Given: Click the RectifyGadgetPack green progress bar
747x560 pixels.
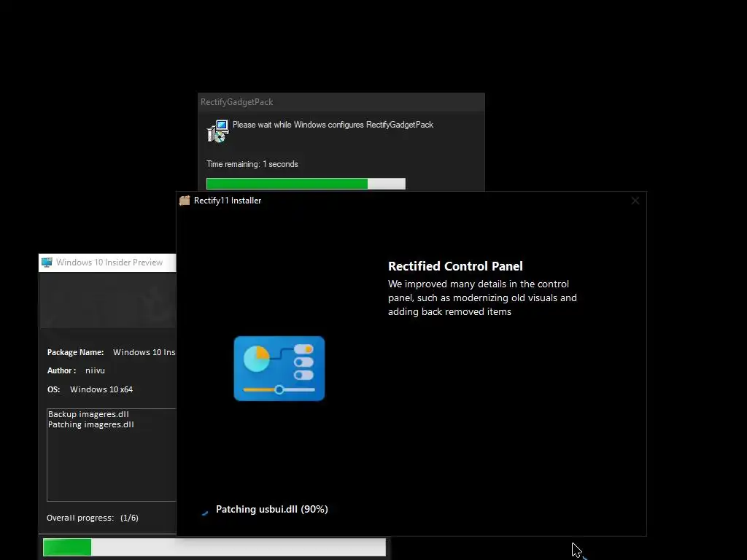Looking at the screenshot, I should click(x=306, y=184).
